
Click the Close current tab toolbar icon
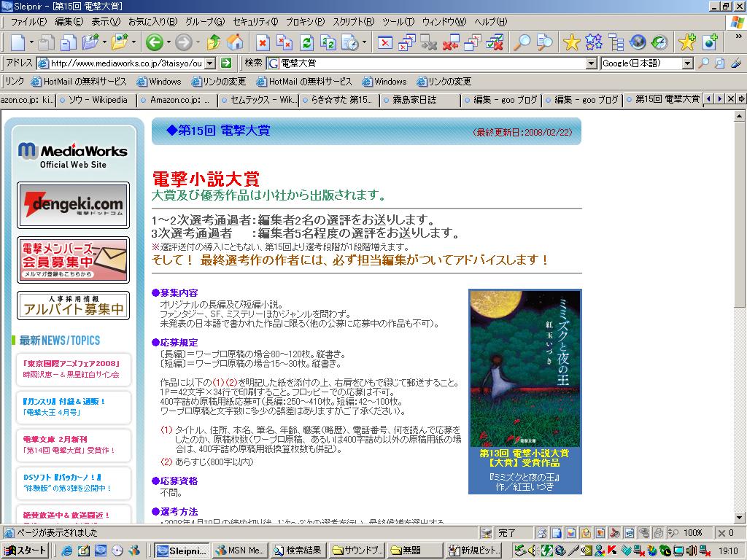coord(385,42)
